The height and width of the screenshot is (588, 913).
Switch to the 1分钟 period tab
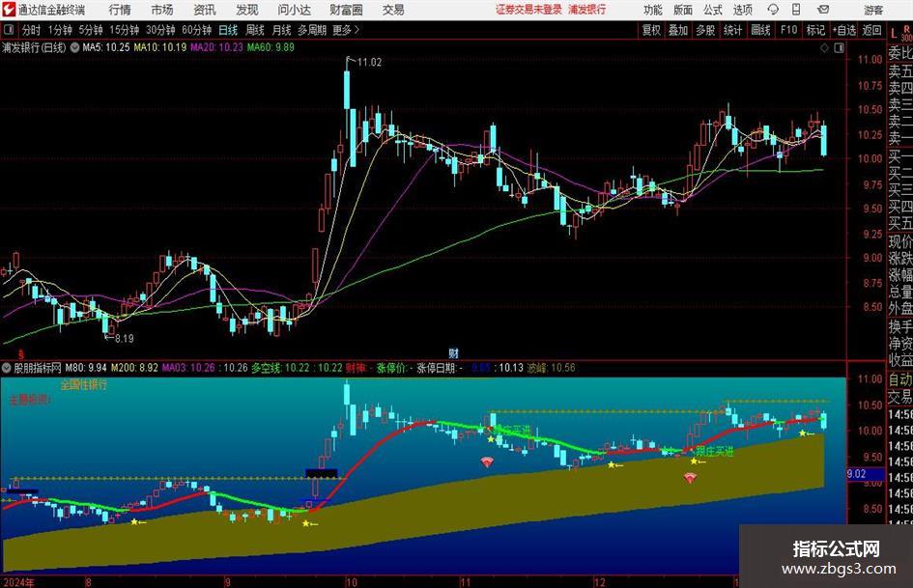click(60, 30)
